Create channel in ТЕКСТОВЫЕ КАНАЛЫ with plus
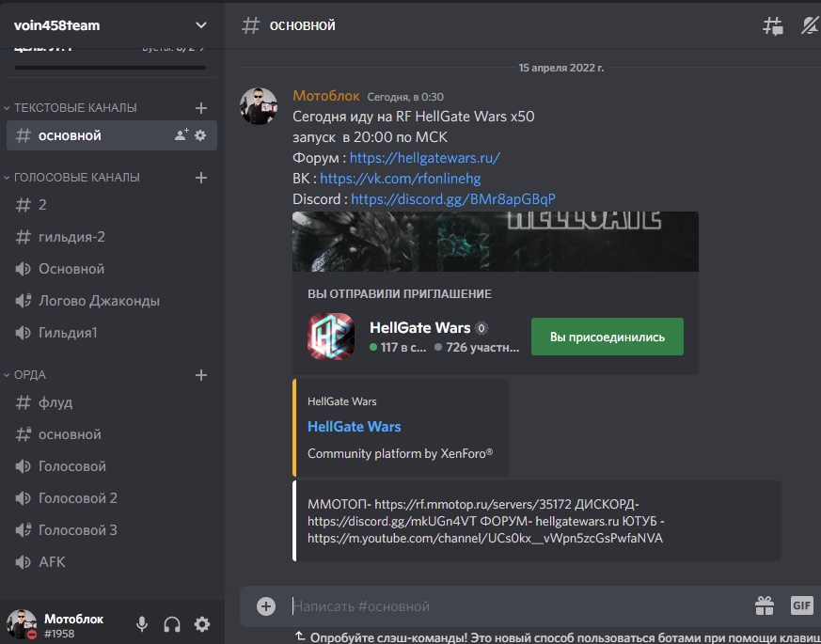Image resolution: width=821 pixels, height=644 pixels. click(x=201, y=108)
